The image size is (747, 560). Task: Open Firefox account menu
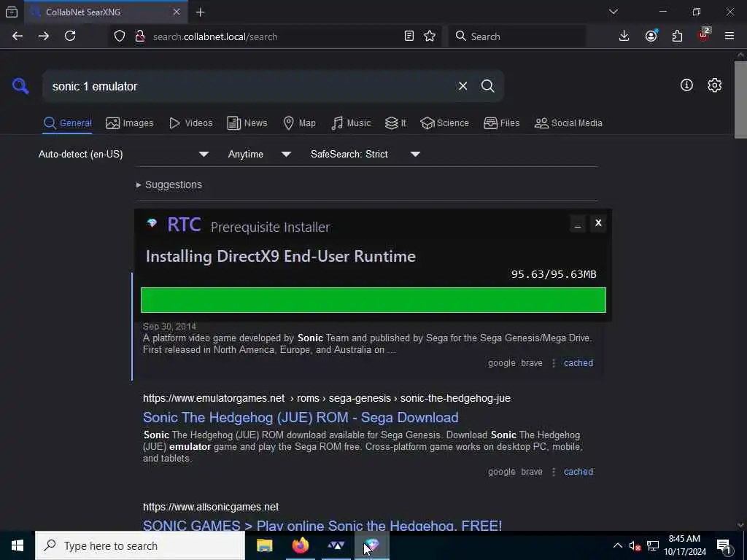651,36
